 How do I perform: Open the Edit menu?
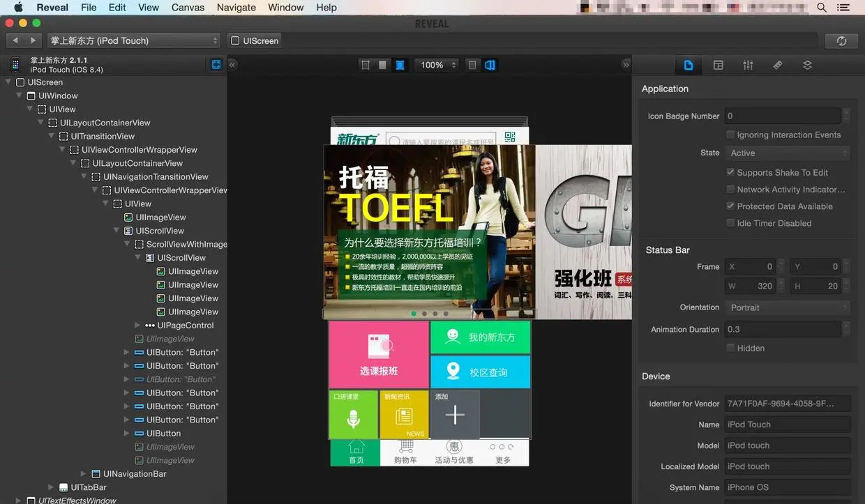click(x=117, y=8)
